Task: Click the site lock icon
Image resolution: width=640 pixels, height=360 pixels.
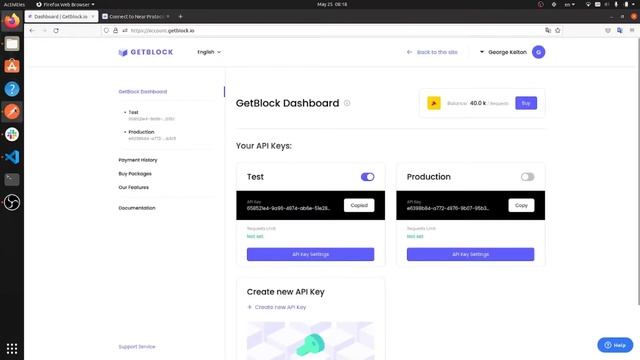Action: coord(116,31)
